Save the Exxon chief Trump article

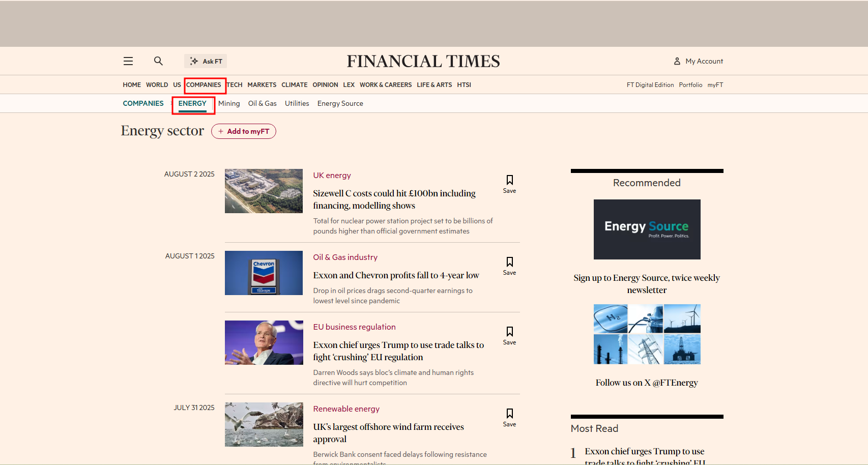[x=509, y=335]
